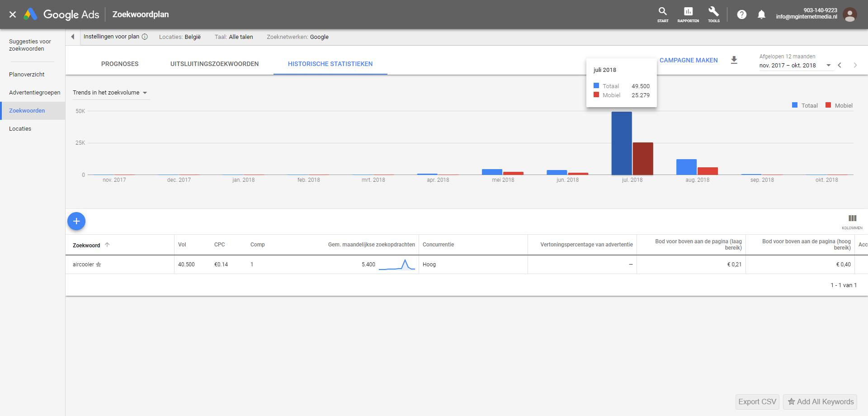868x416 pixels.
Task: Open the account avatar menu
Action: click(x=850, y=14)
